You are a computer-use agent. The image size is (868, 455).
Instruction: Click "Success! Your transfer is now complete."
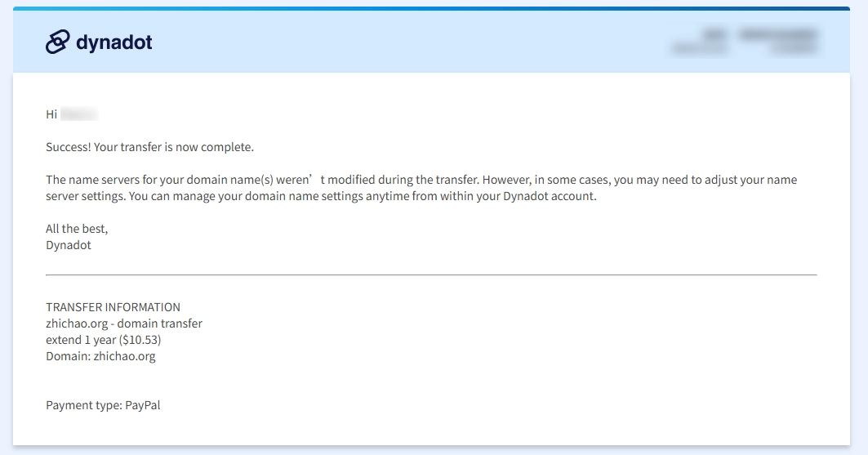coord(149,147)
